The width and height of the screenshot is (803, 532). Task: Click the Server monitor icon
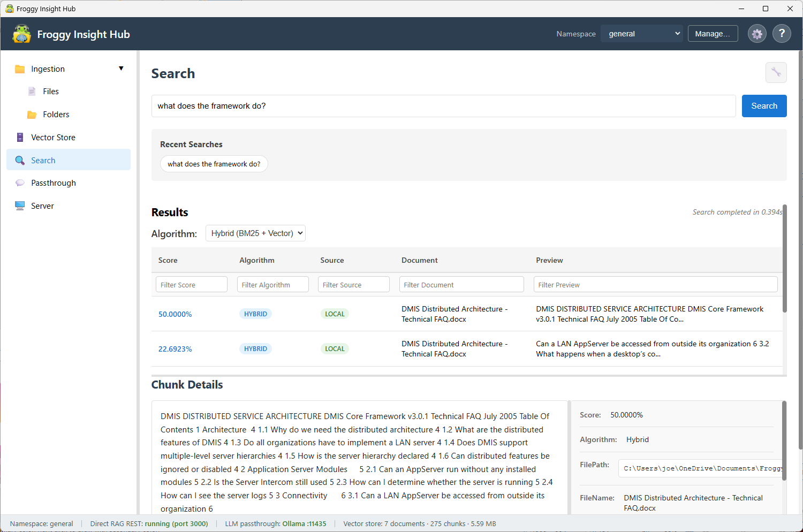click(20, 206)
